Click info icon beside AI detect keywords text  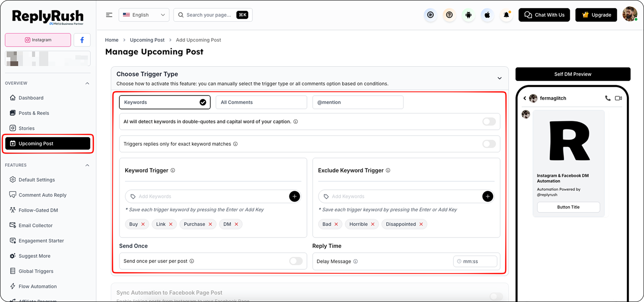295,122
